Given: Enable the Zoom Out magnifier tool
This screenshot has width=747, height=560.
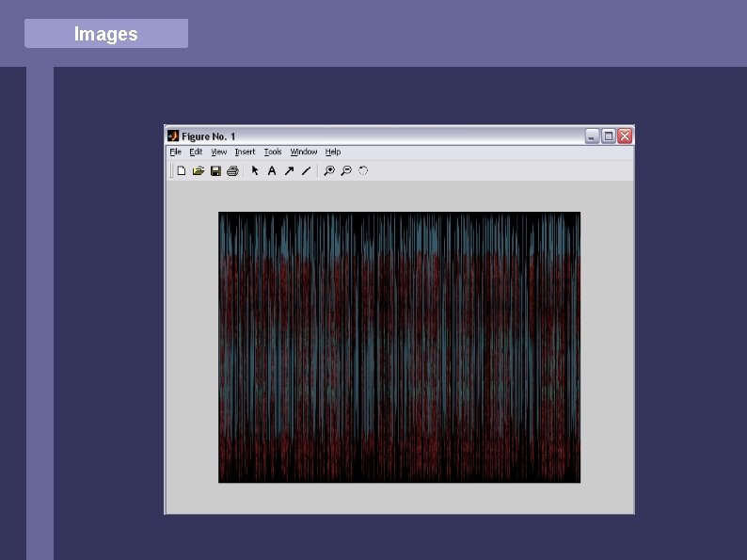Looking at the screenshot, I should [346, 170].
